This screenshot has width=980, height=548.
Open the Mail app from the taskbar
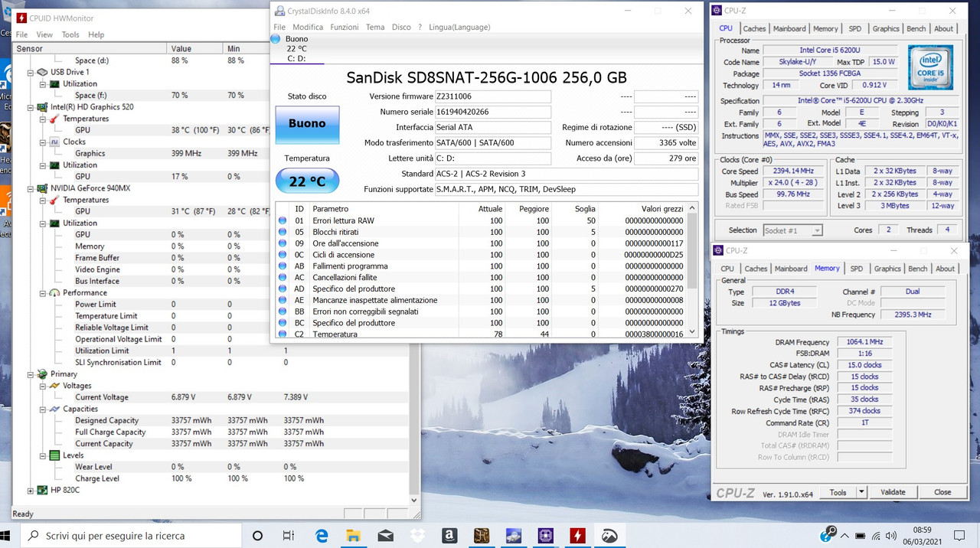pyautogui.click(x=385, y=535)
